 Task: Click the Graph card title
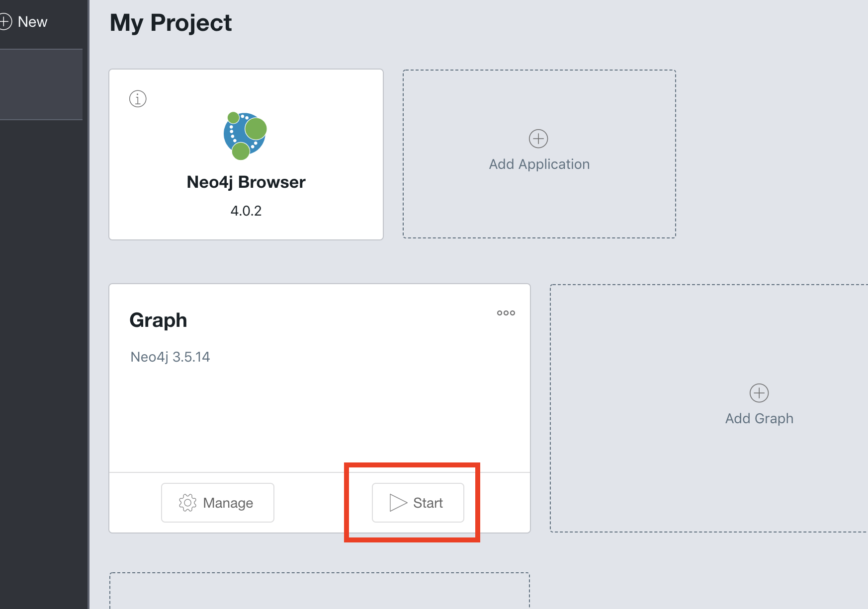point(158,320)
